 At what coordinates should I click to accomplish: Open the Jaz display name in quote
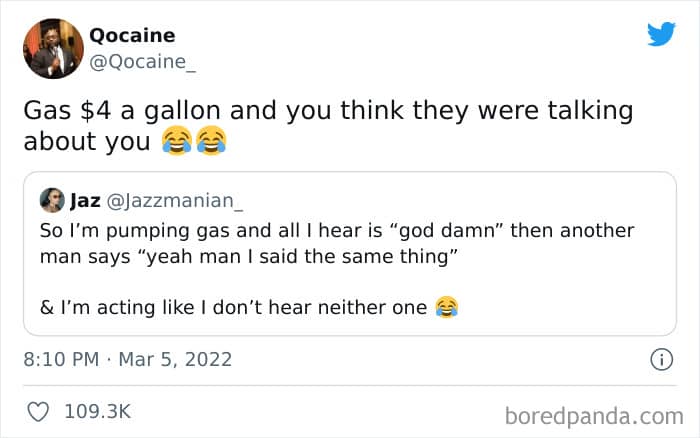point(85,201)
